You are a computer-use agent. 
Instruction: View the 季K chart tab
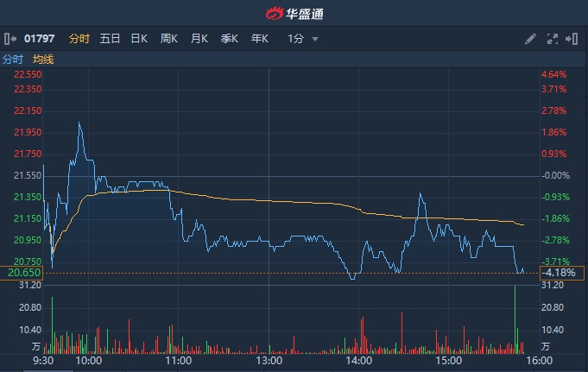tap(229, 39)
